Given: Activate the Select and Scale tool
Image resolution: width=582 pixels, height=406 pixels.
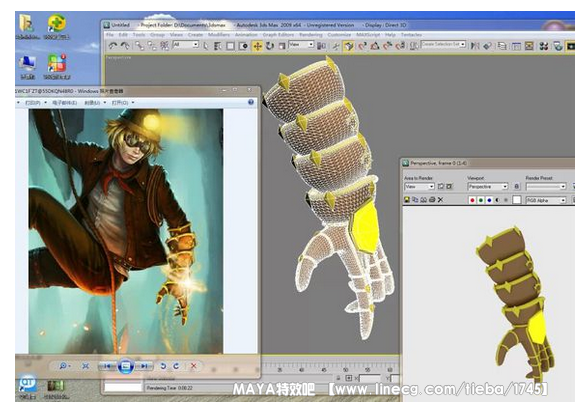Looking at the screenshot, I should [x=282, y=46].
